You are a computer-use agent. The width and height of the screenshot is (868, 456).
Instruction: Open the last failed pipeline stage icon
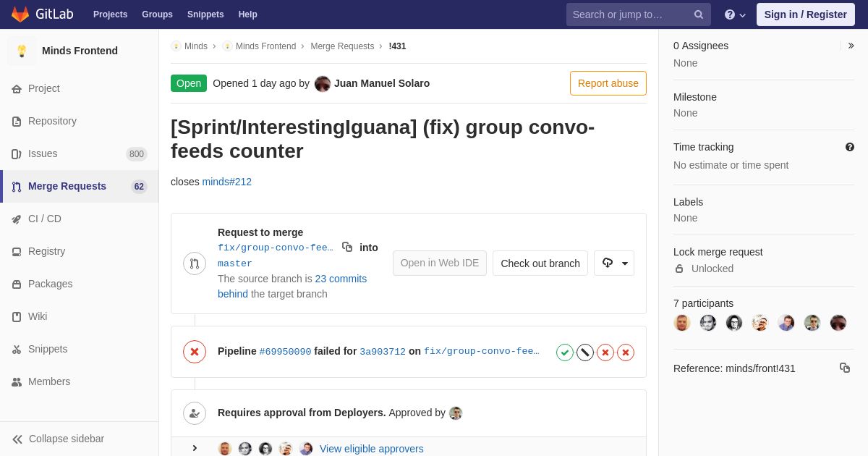(x=626, y=352)
